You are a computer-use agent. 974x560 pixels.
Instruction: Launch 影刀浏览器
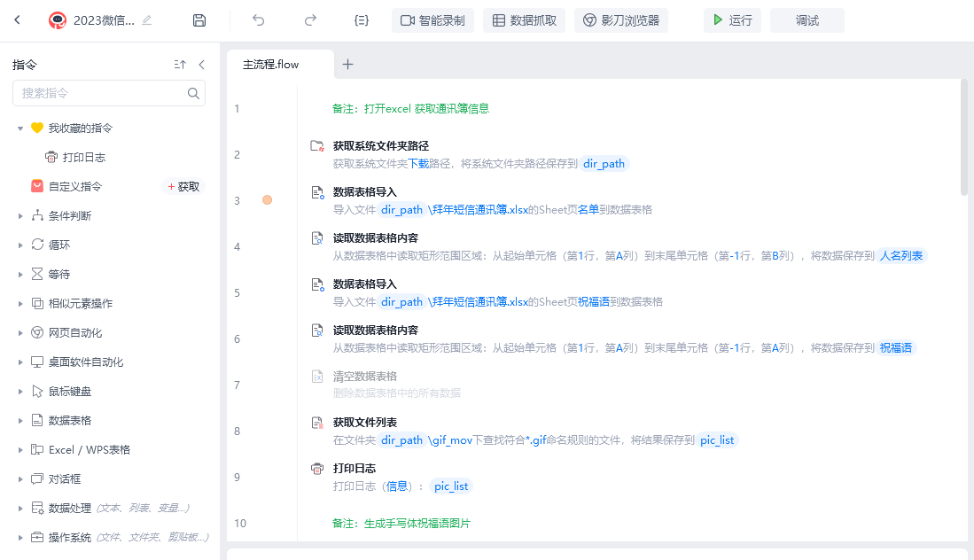(x=621, y=20)
